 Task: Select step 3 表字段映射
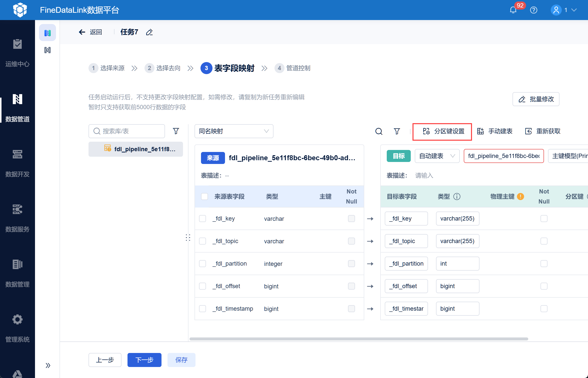(227, 68)
